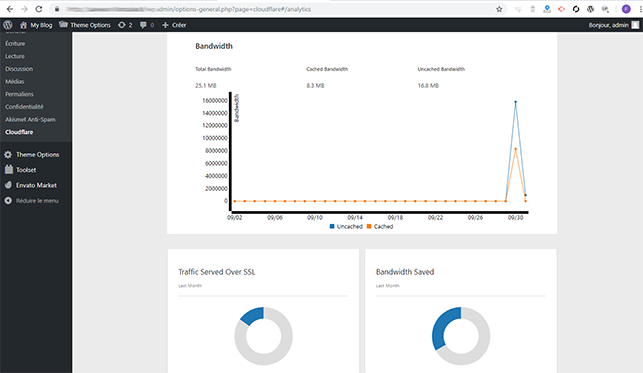643x373 pixels.
Task: Open the red arrow extension icon
Action: (x=561, y=9)
